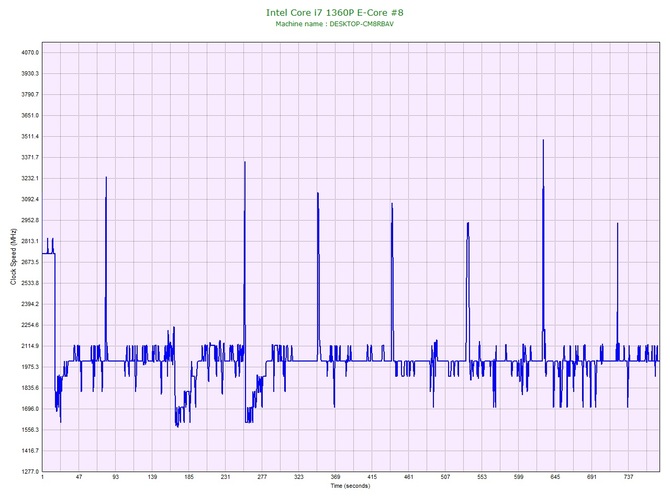Click the 461 seconds x-axis tick
The image size is (670, 503).
[409, 477]
